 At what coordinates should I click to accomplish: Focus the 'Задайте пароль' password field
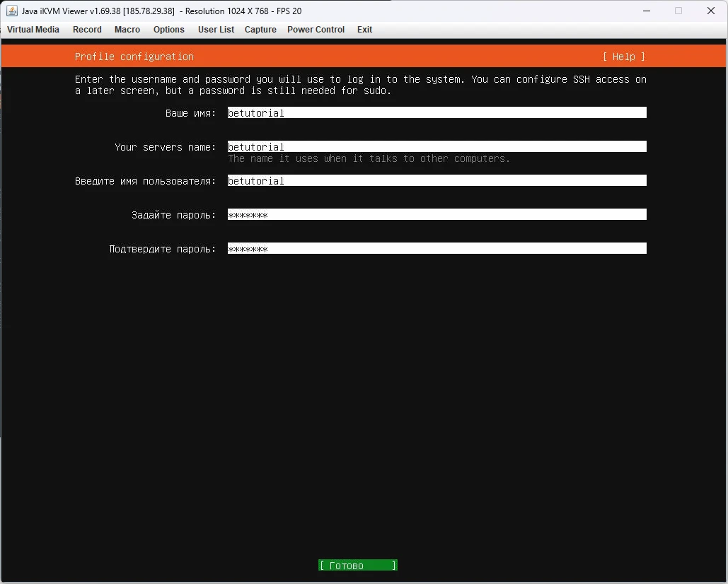click(437, 215)
